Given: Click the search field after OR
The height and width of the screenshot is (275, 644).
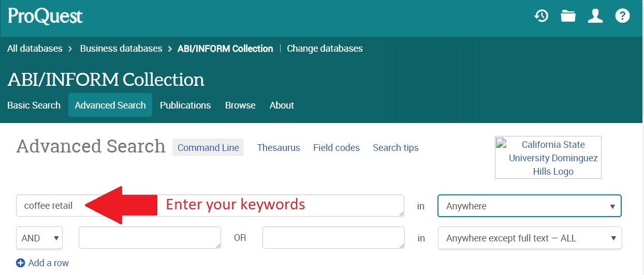Looking at the screenshot, I should point(333,238).
